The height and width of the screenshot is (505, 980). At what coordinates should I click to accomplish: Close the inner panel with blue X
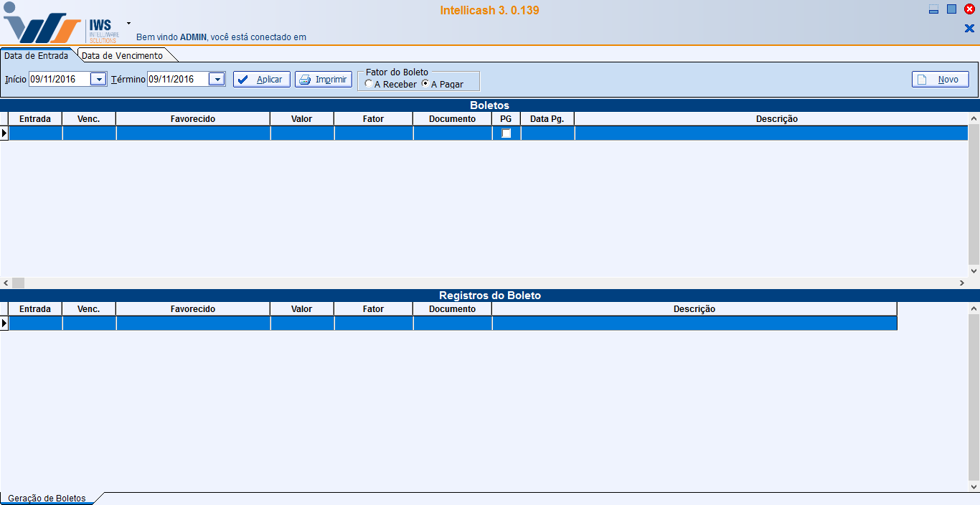tap(969, 28)
